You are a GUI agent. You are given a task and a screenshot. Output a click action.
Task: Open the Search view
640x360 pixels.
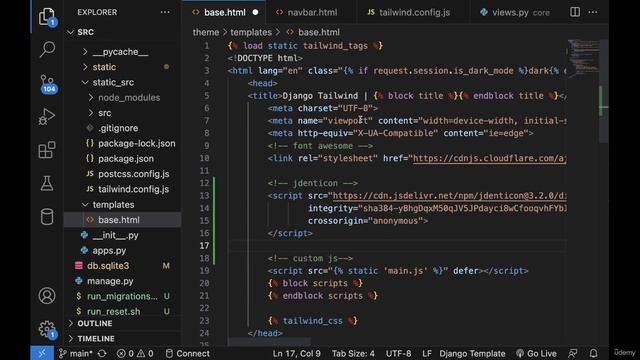point(47,50)
